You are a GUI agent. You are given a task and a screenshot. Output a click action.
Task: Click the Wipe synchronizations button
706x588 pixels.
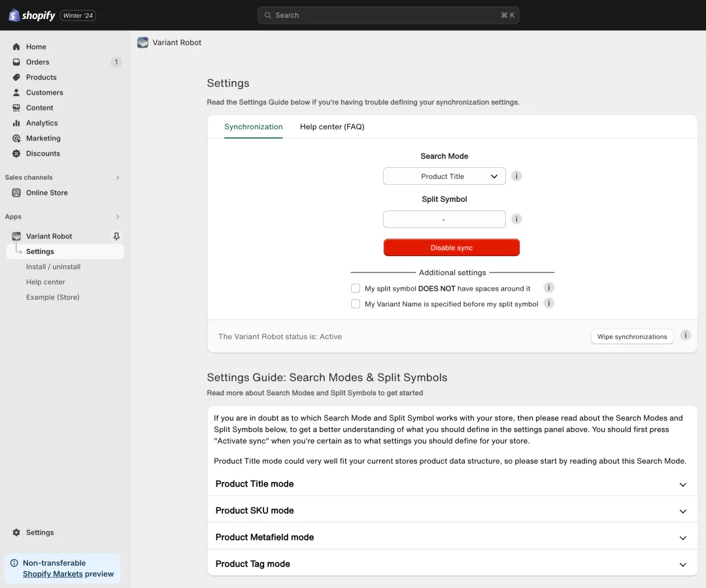coord(631,336)
